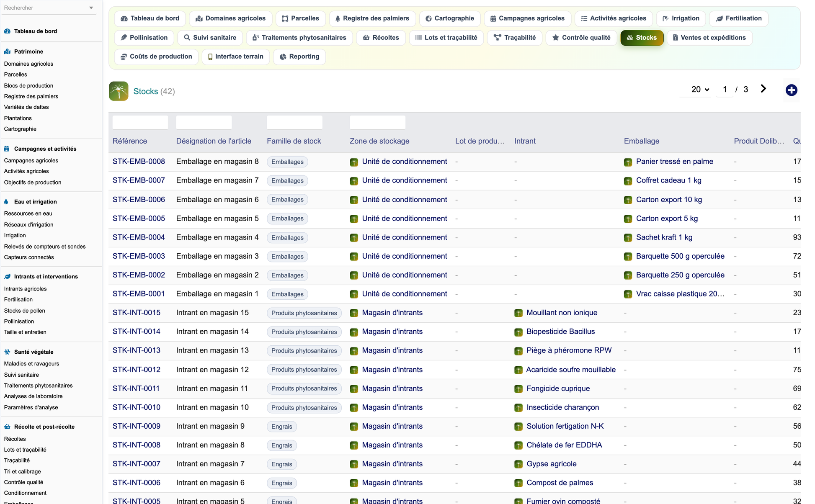
Task: Open Insecticide charançon link
Action: tap(563, 407)
